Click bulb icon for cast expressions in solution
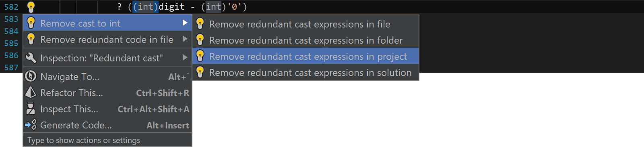Image resolution: width=644 pixels, height=147 pixels. click(x=200, y=72)
